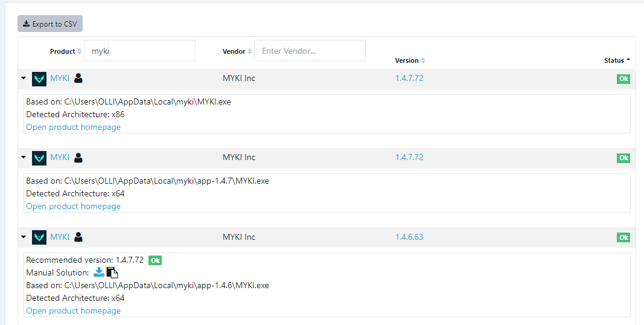This screenshot has height=325, width=644.
Task: Copy the Manual Solution link to clipboard
Action: [112, 272]
